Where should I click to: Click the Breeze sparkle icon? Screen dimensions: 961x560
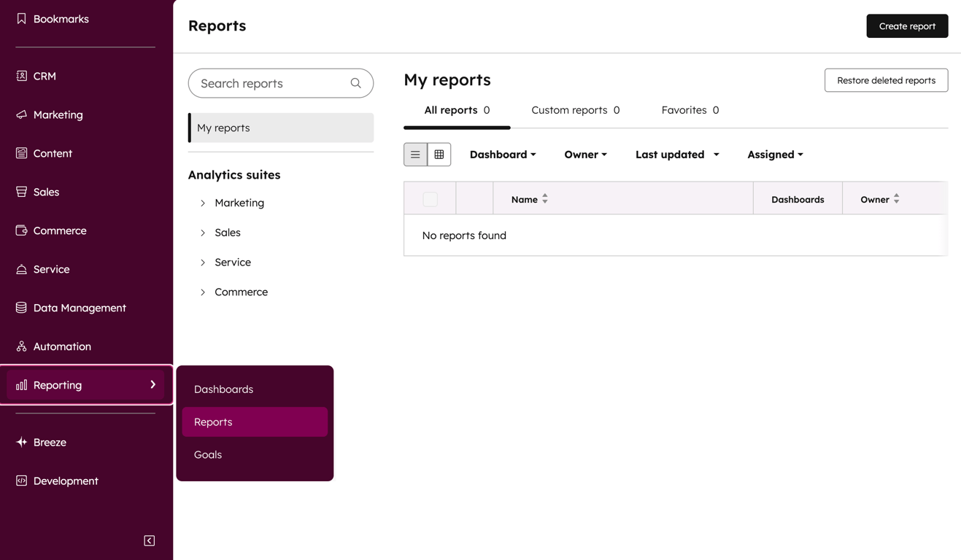pyautogui.click(x=21, y=442)
